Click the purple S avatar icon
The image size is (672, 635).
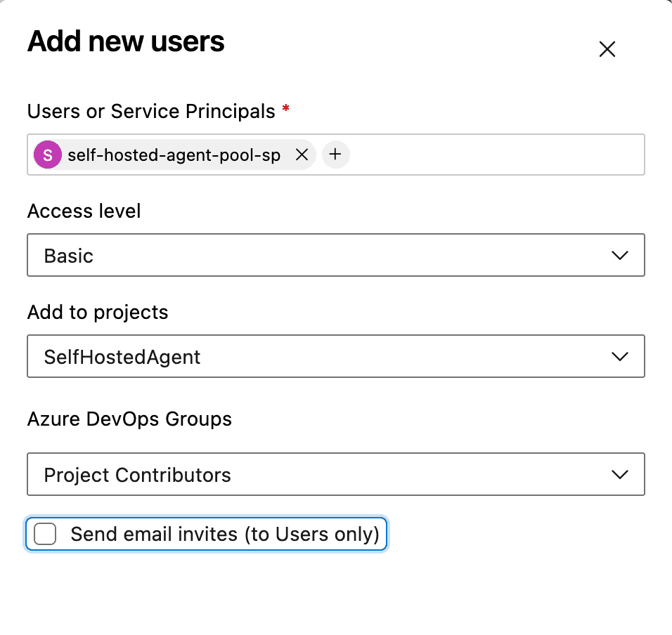[x=48, y=155]
